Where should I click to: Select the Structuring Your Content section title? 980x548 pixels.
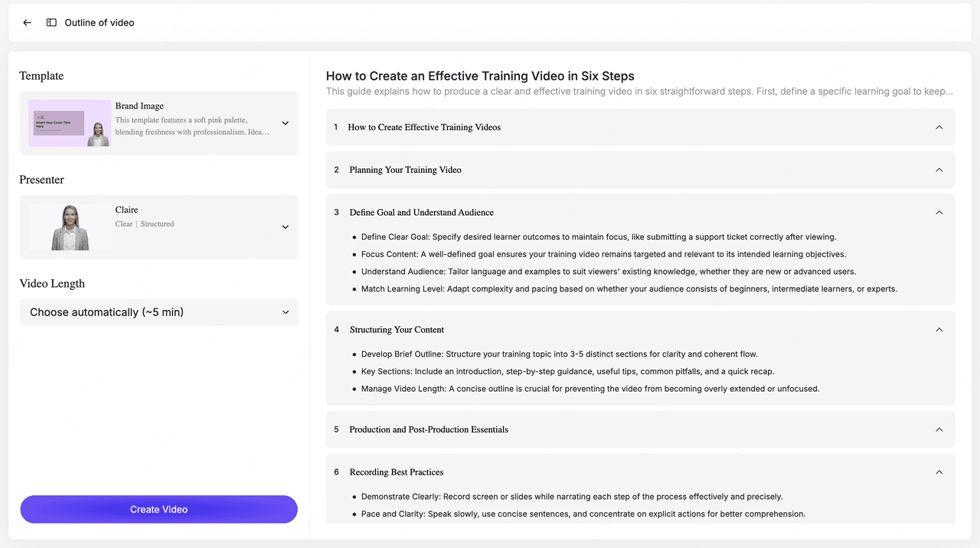[397, 330]
